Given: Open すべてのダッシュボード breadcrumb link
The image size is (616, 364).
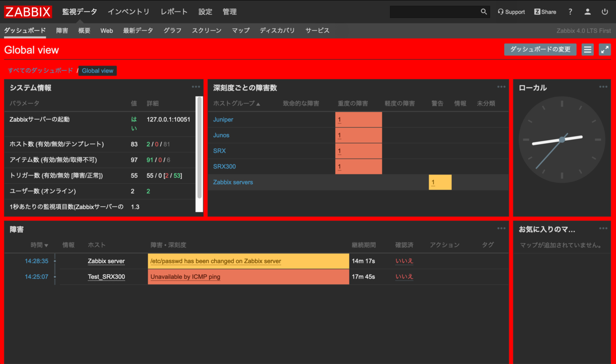Looking at the screenshot, I should click(41, 70).
